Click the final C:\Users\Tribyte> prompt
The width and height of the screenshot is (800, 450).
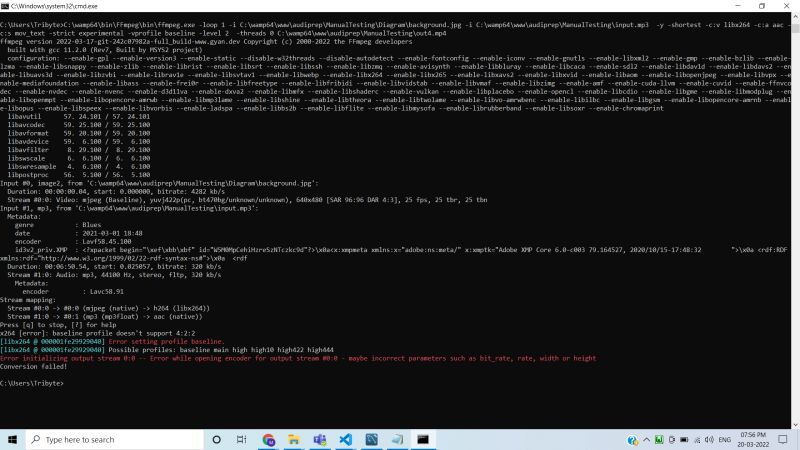[32, 383]
